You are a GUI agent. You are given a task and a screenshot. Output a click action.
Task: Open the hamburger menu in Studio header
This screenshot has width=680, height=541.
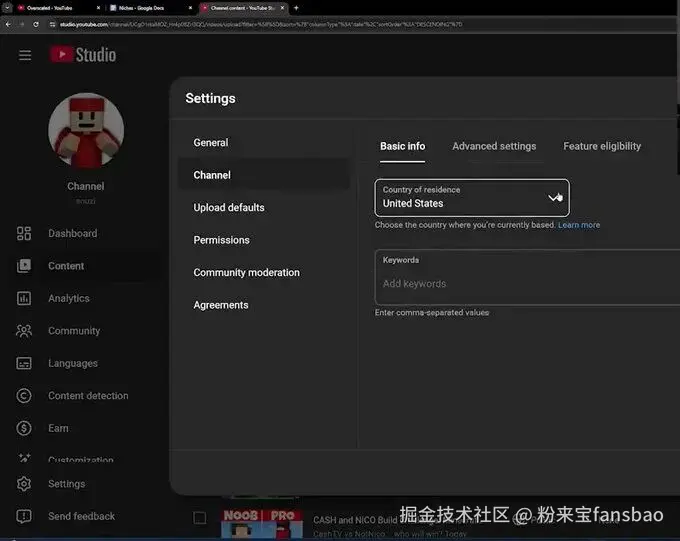(x=25, y=55)
